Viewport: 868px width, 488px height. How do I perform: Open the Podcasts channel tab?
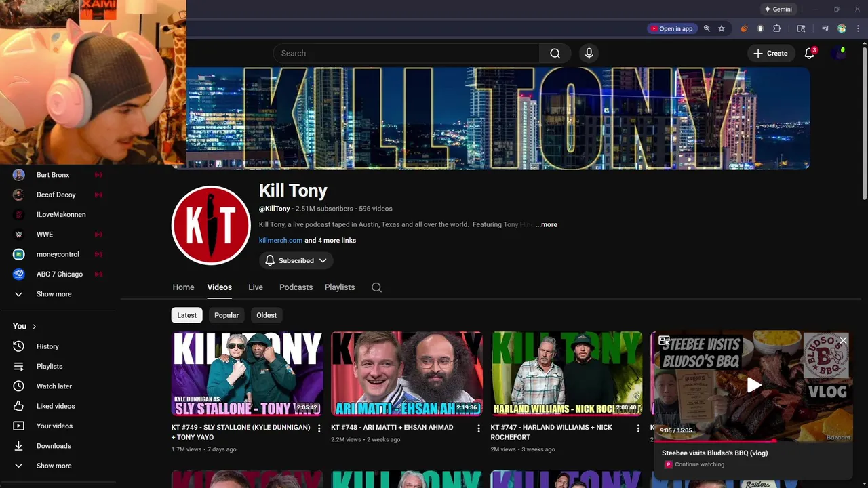[296, 287]
